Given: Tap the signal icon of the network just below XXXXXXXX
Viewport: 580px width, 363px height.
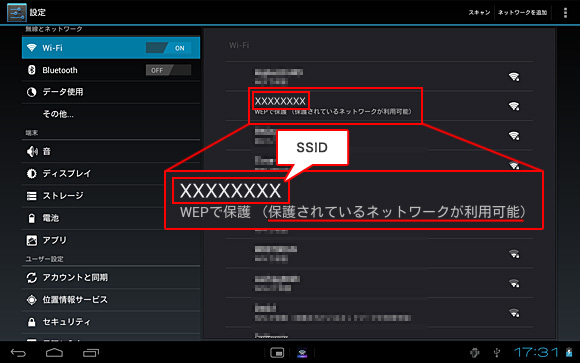Looking at the screenshot, I should click(514, 136).
